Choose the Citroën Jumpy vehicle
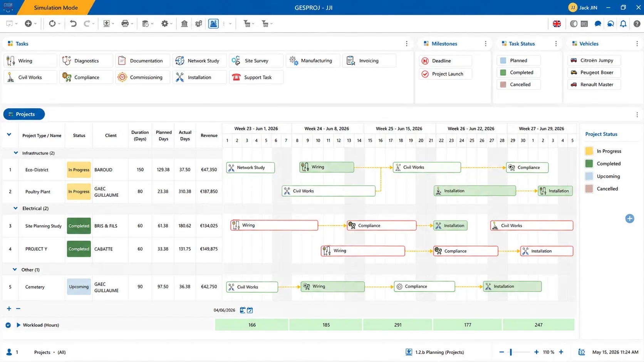 (594, 60)
